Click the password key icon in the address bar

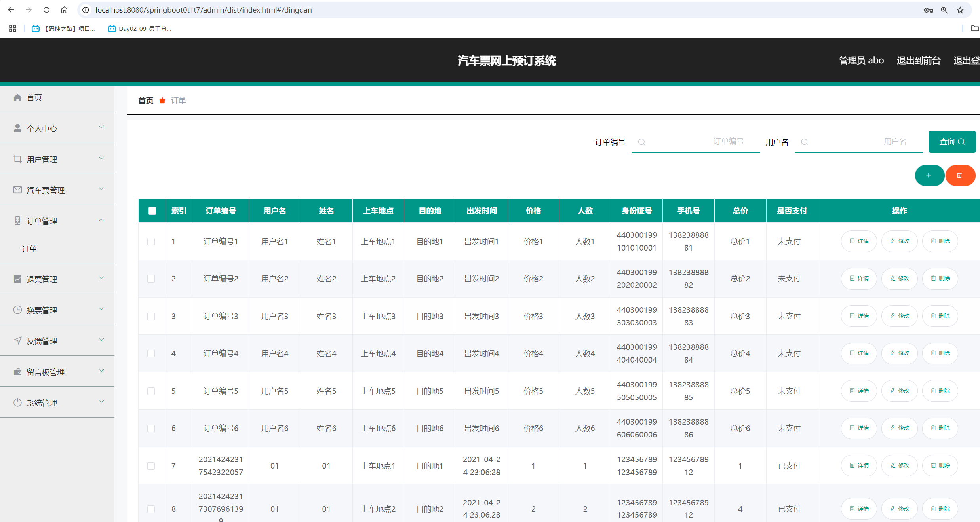(928, 10)
